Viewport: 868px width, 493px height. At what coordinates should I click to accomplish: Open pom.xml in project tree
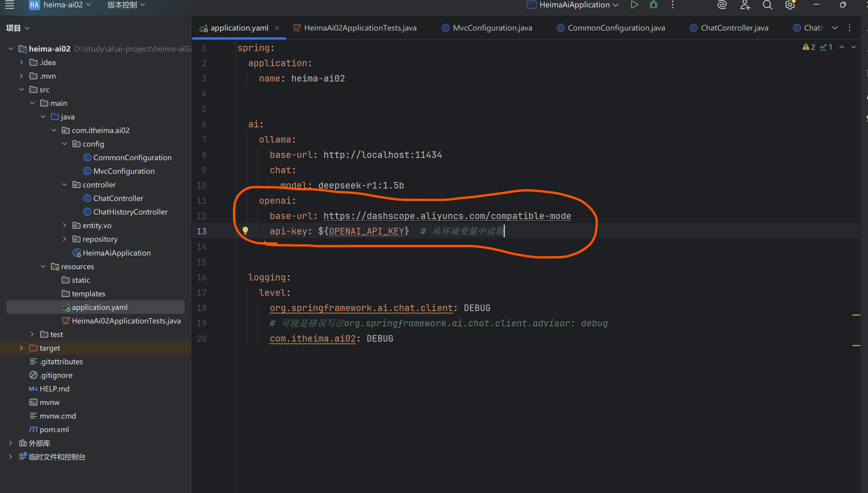point(54,429)
